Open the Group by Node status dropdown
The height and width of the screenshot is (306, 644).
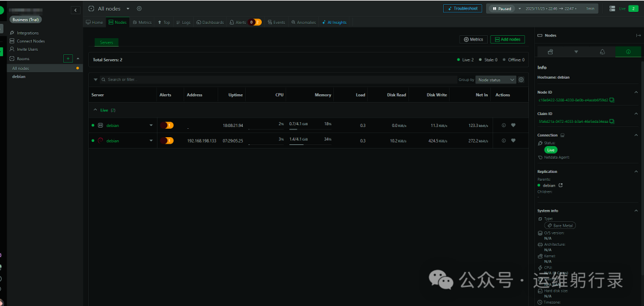click(x=496, y=79)
